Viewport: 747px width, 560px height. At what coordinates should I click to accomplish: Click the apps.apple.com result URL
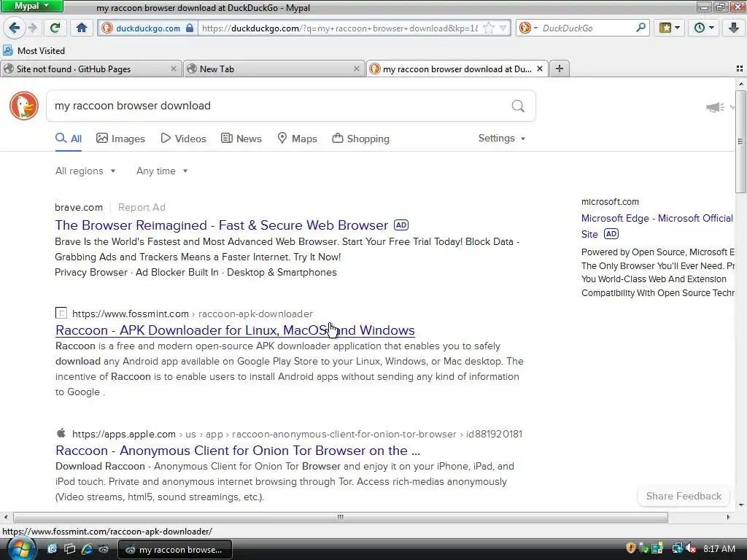298,435
